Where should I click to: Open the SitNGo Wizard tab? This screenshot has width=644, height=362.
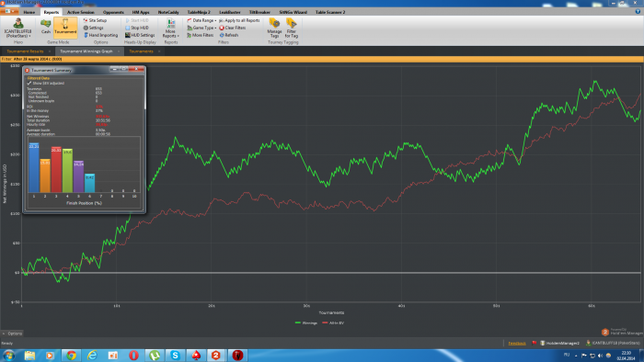click(x=293, y=12)
